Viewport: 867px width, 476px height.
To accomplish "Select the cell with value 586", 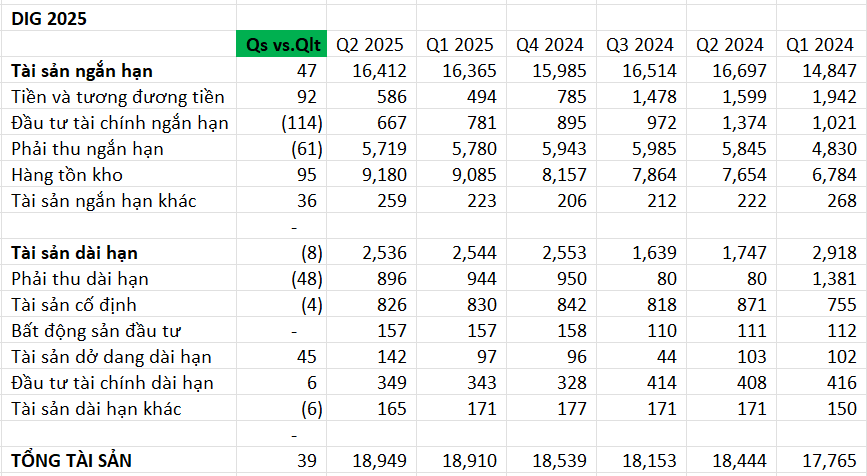I will (371, 97).
